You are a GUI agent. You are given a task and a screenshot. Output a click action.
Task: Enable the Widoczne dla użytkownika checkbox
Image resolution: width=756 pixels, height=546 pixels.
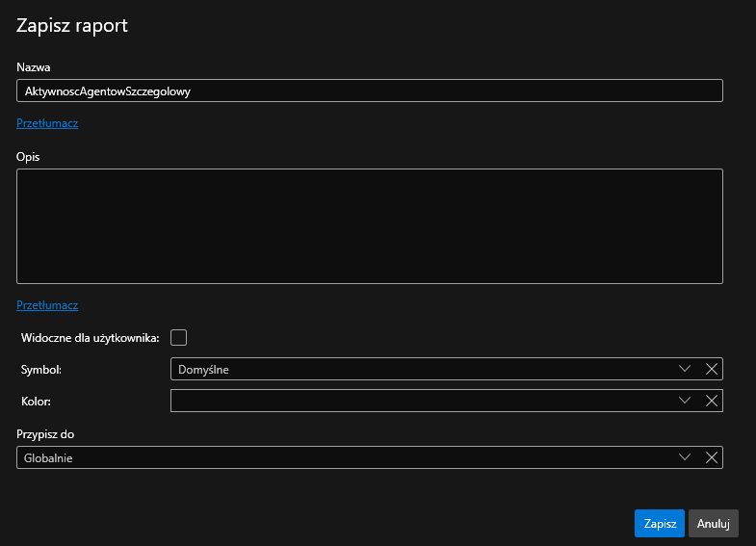point(178,337)
